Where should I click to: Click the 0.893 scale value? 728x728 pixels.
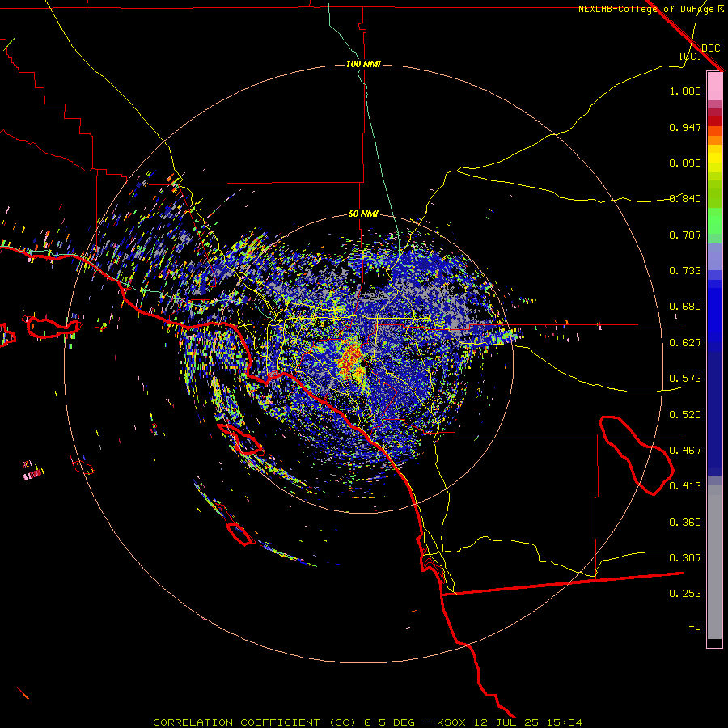pyautogui.click(x=685, y=163)
